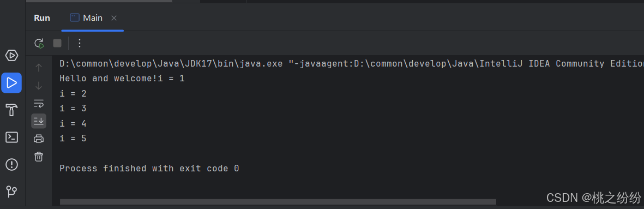Toggle soft-wrap in the console
Viewport: 644px width, 209px height.
click(39, 103)
